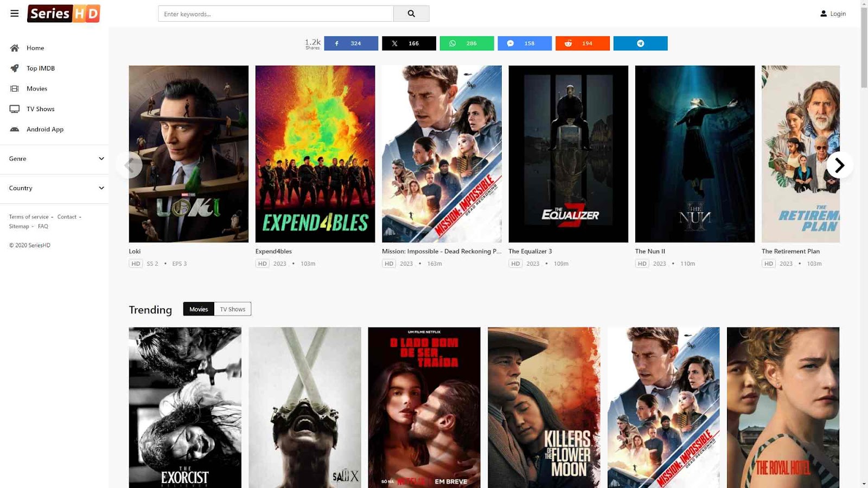Share on Facebook button
This screenshot has width=868, height=488.
(x=351, y=43)
